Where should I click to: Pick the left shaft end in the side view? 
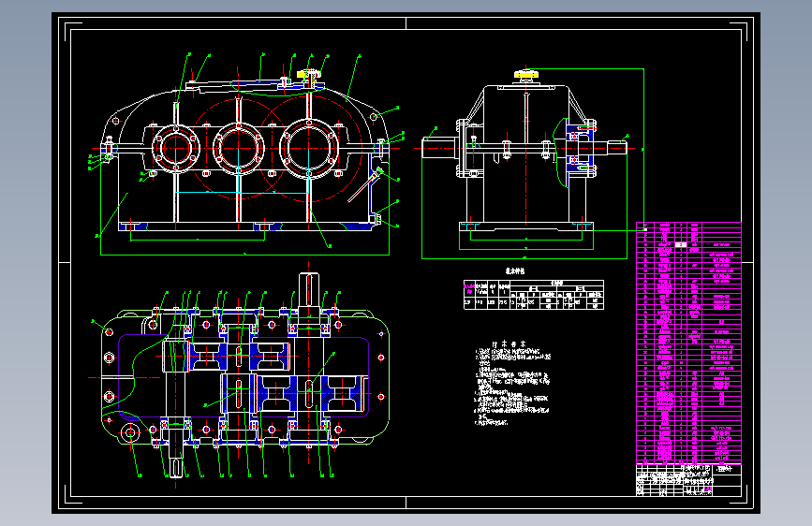pos(439,148)
